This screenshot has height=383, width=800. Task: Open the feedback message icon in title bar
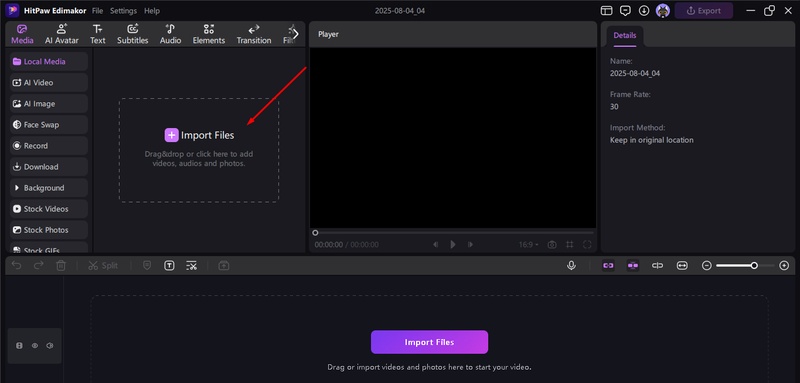625,11
